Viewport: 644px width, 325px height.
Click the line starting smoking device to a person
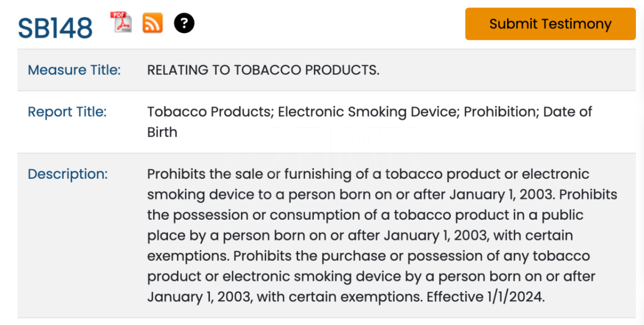coord(382,194)
